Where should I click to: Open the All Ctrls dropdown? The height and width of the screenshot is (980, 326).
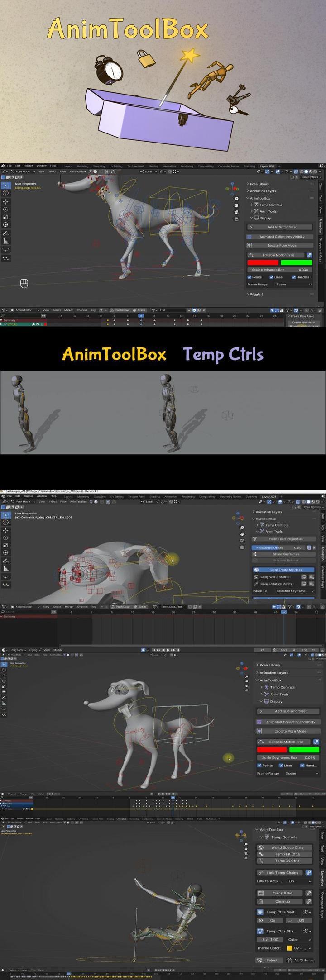pos(300,960)
